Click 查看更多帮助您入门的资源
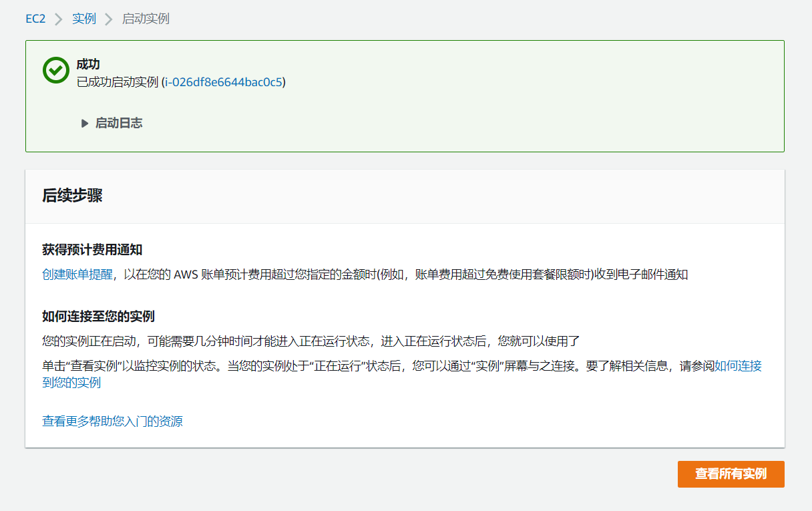The image size is (812, 511). pos(113,421)
